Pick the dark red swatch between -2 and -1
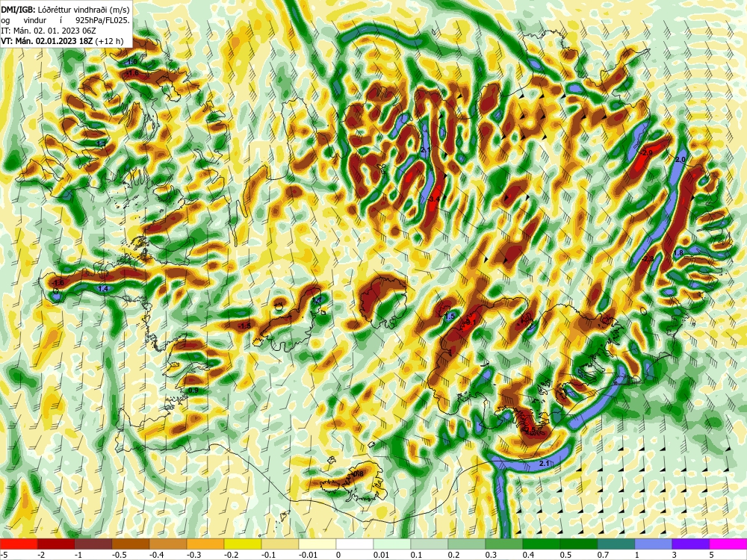747x560 pixels. pos(56,544)
